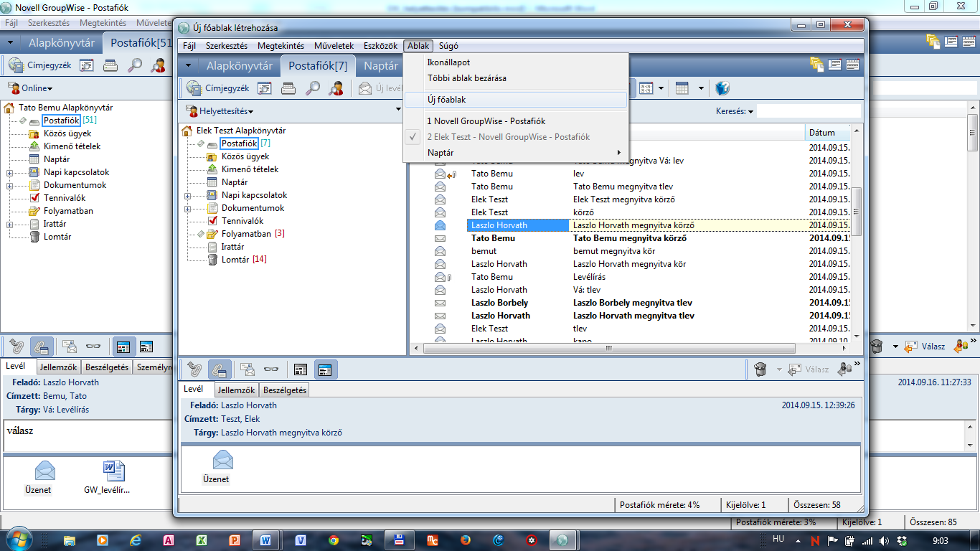Click Válasz reply button in background window

(x=925, y=347)
